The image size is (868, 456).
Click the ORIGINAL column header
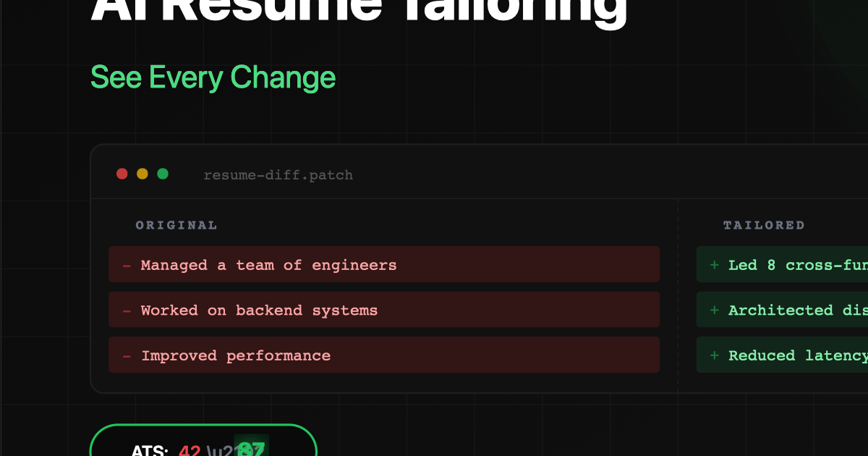pyautogui.click(x=176, y=225)
